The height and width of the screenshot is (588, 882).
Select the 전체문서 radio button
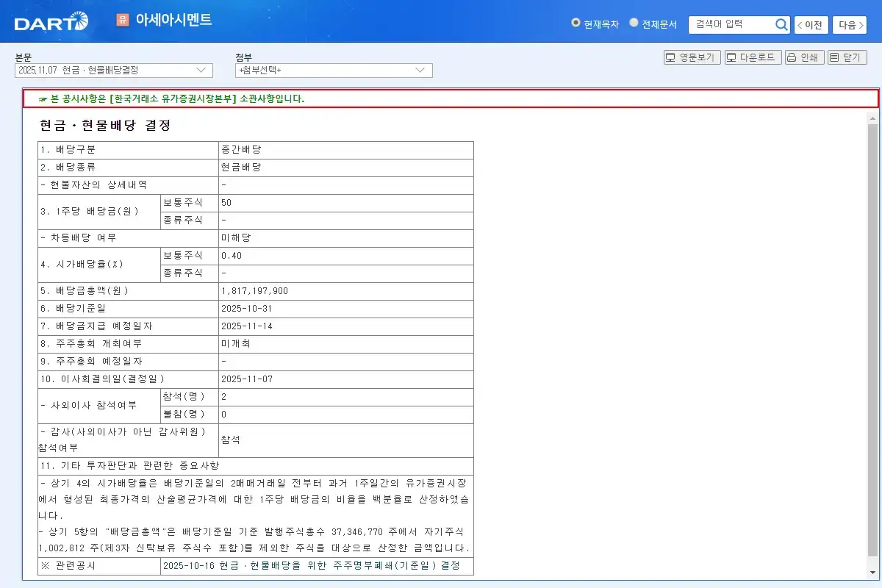coord(634,23)
